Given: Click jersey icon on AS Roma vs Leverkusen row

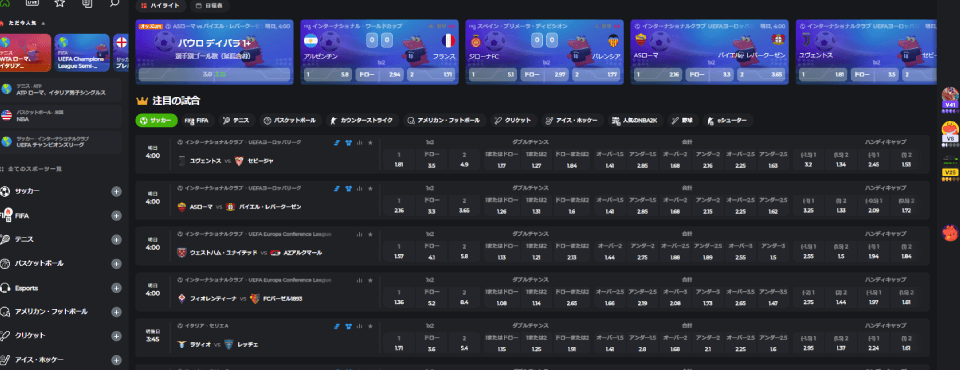Looking at the screenshot, I should click(348, 188).
